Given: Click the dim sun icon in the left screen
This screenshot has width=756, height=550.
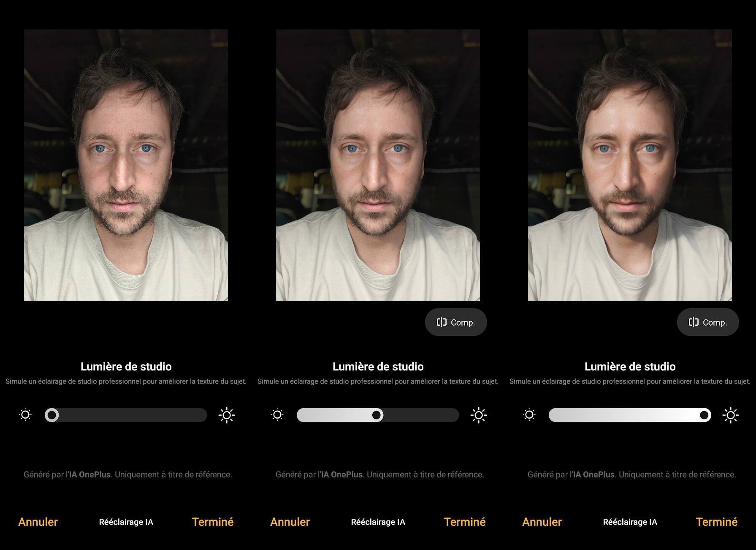Looking at the screenshot, I should coord(25,415).
